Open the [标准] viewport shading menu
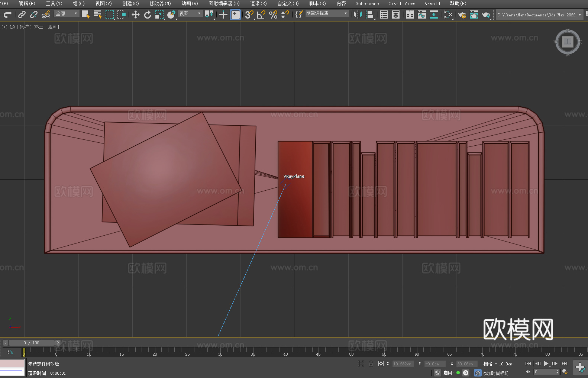 25,27
